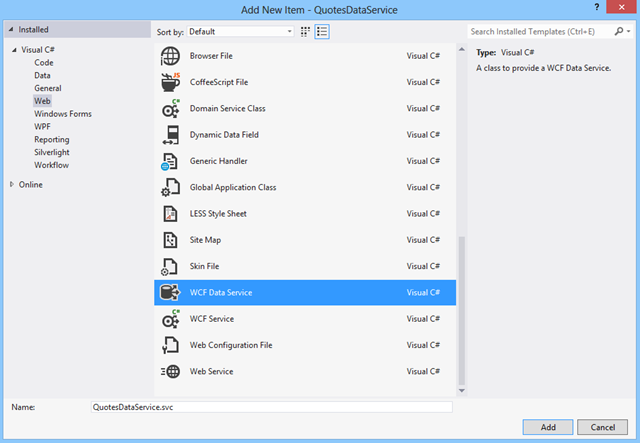640x443 pixels.
Task: Open the help question mark button
Action: click(x=597, y=7)
